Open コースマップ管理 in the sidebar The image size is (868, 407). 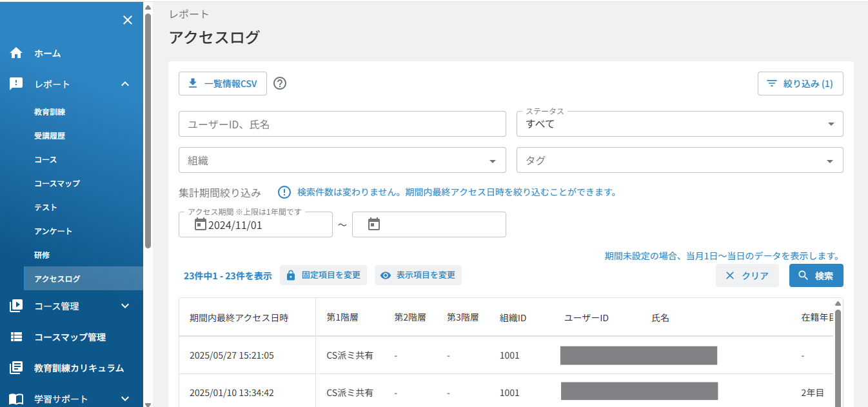[70, 337]
